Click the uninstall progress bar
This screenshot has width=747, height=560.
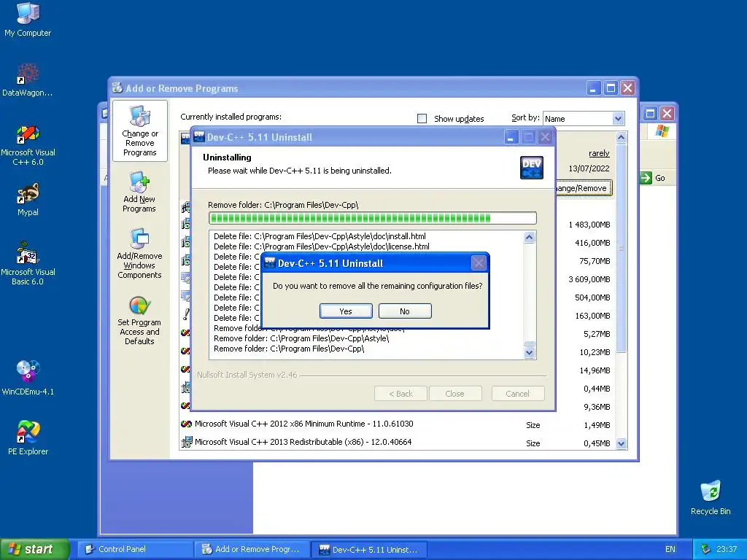373,218
